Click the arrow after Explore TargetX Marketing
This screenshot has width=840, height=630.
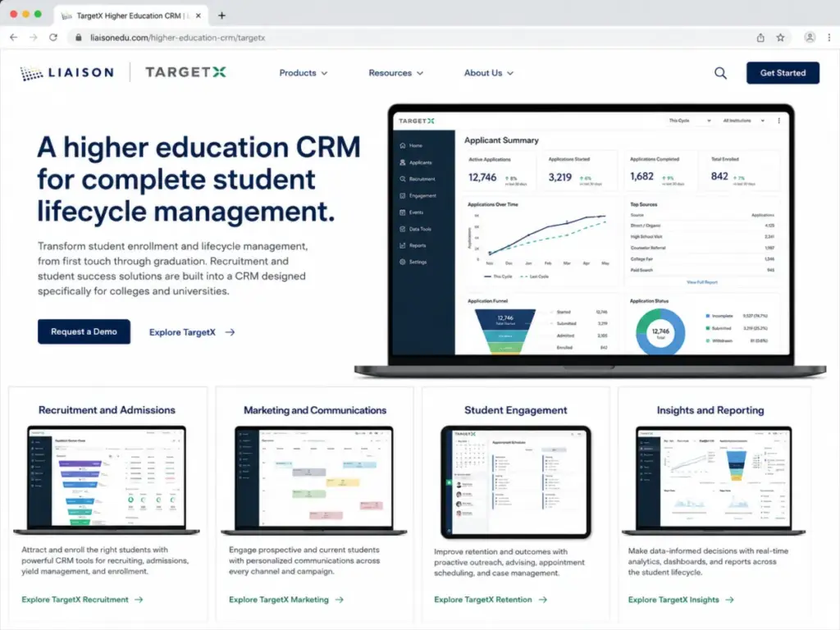339,600
